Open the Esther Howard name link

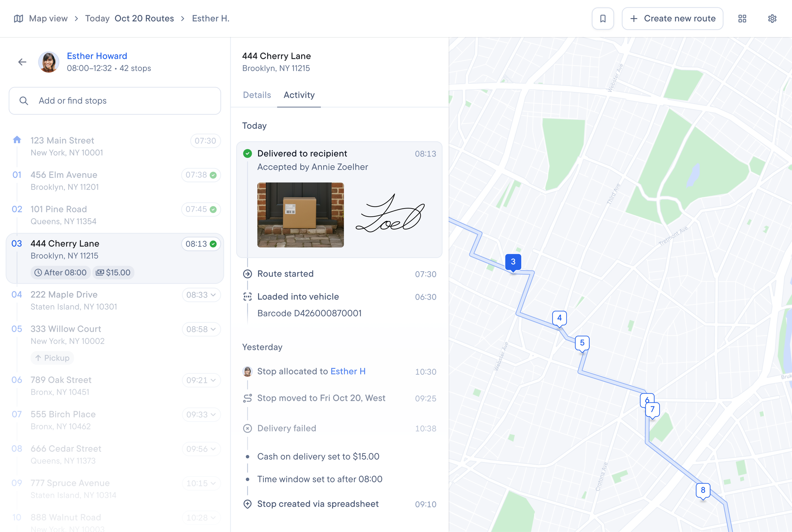pyautogui.click(x=97, y=56)
